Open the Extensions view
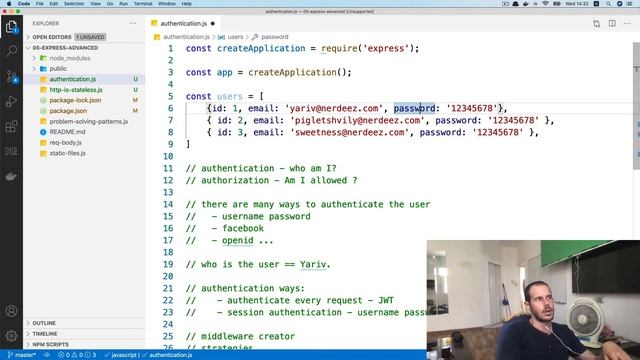This screenshot has height=360, width=640. pos(11,126)
